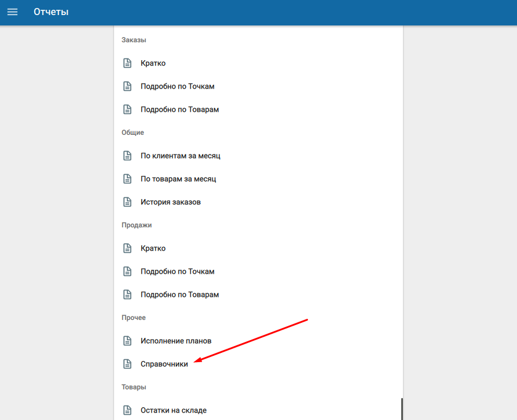Click document icon beside Справочники

(127, 364)
